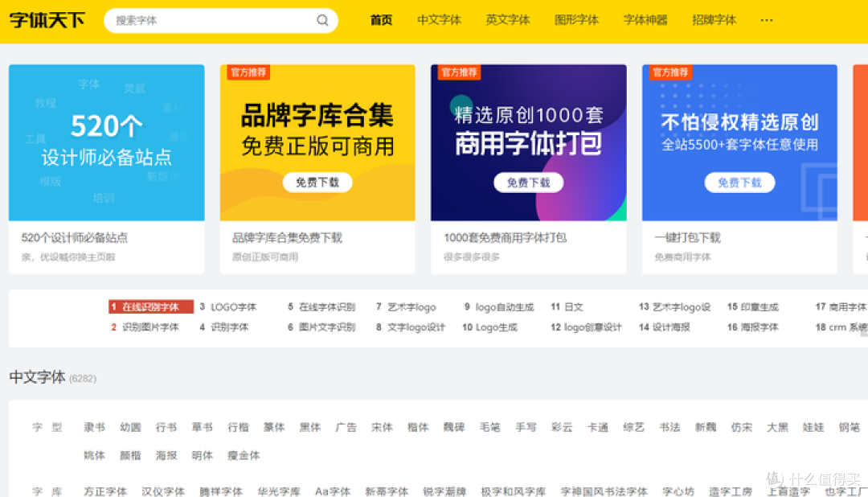Click the search magnifier icon
Viewport: 868px width, 497px height.
coord(322,20)
